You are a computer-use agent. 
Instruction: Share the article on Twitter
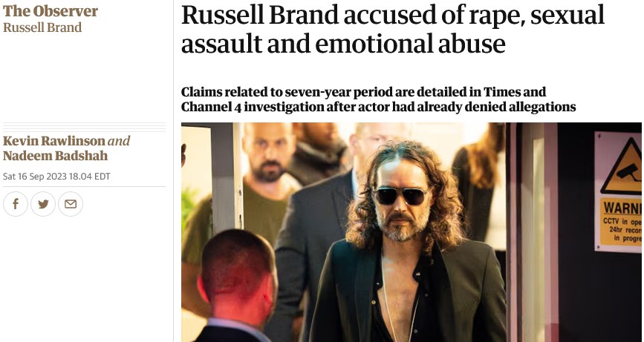pyautogui.click(x=43, y=204)
